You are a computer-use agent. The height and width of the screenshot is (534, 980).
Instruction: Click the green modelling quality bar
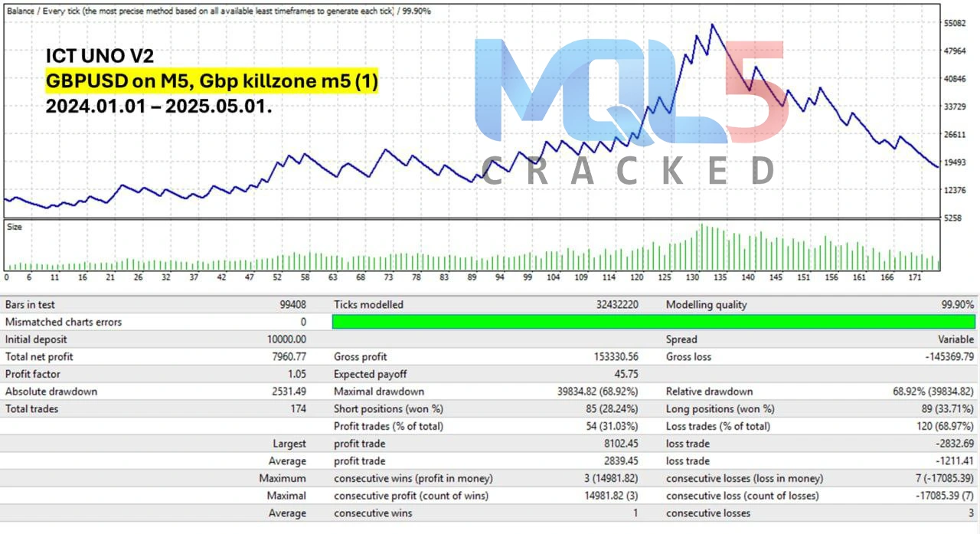click(654, 322)
